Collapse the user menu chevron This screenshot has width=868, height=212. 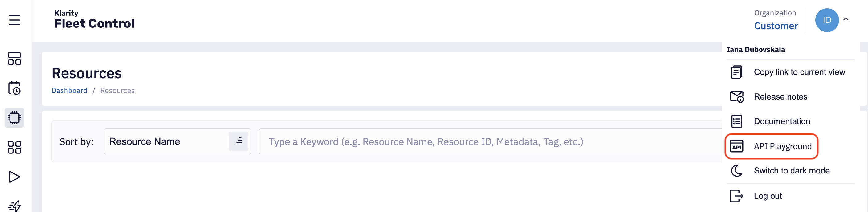pos(846,19)
